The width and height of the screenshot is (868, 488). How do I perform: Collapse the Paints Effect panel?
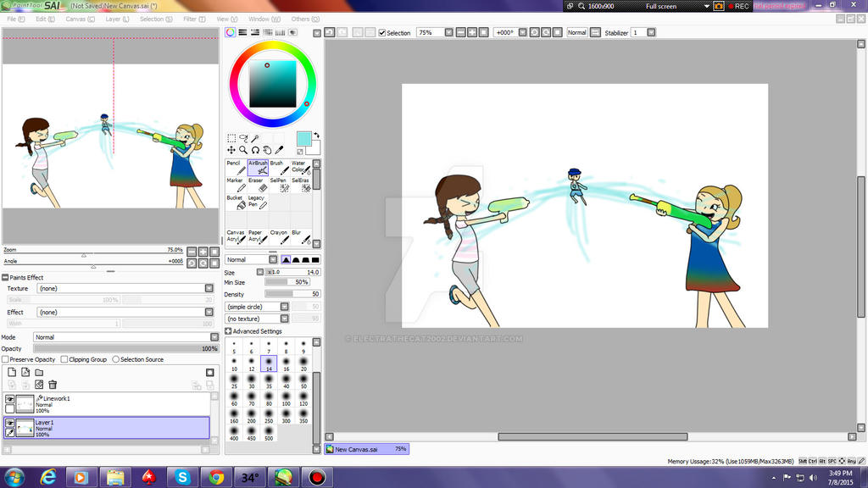point(5,278)
